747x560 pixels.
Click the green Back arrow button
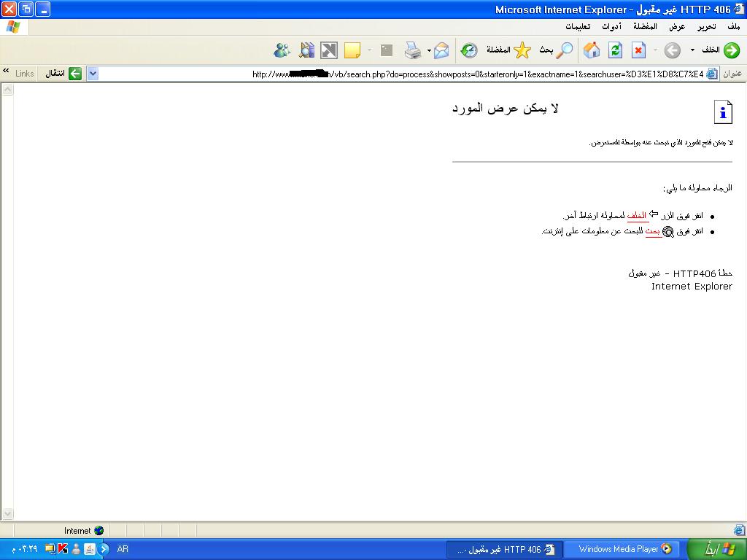coord(731,50)
